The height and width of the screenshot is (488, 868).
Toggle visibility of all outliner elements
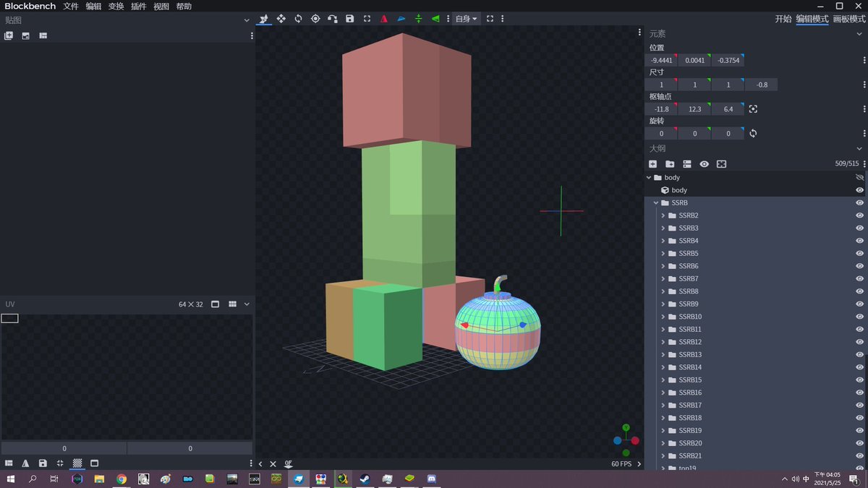point(704,164)
